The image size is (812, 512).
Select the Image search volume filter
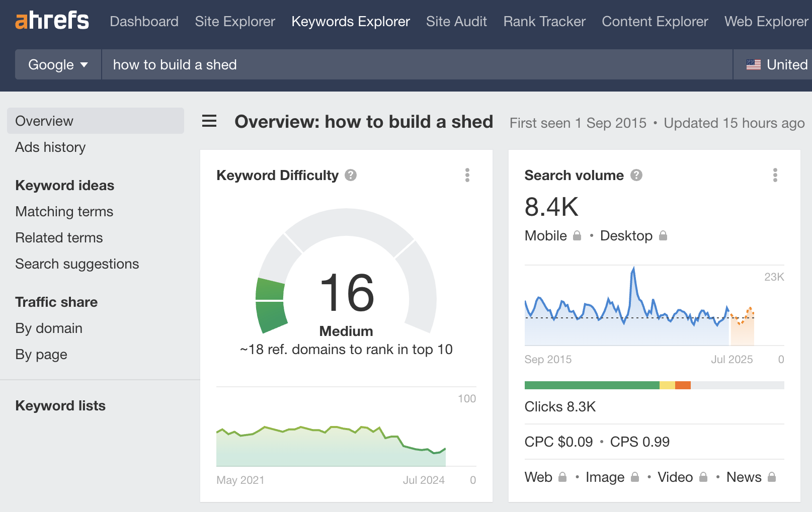point(605,477)
